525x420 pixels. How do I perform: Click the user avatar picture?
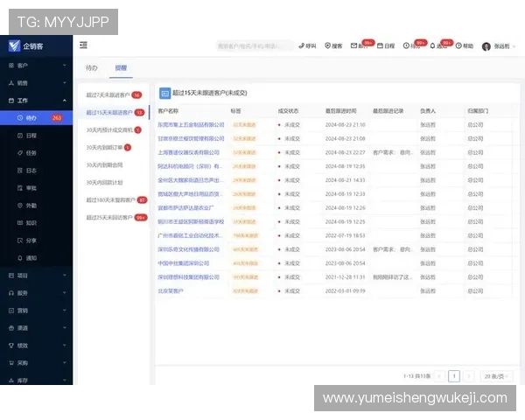coord(486,46)
